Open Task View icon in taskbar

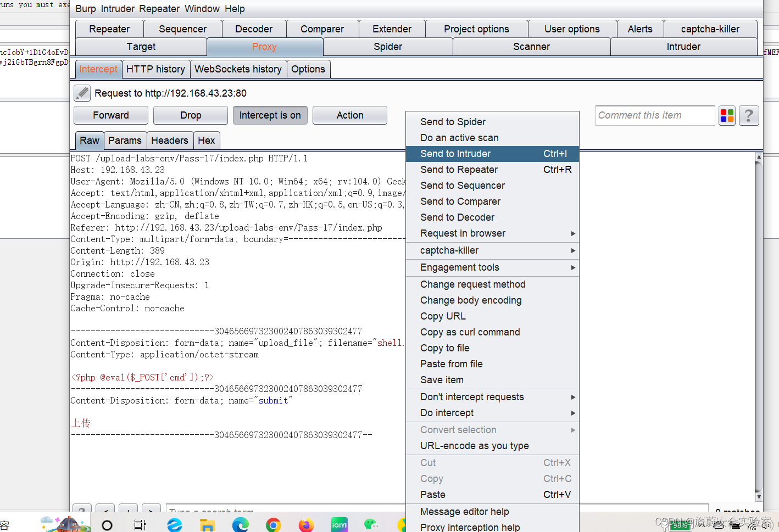140,525
